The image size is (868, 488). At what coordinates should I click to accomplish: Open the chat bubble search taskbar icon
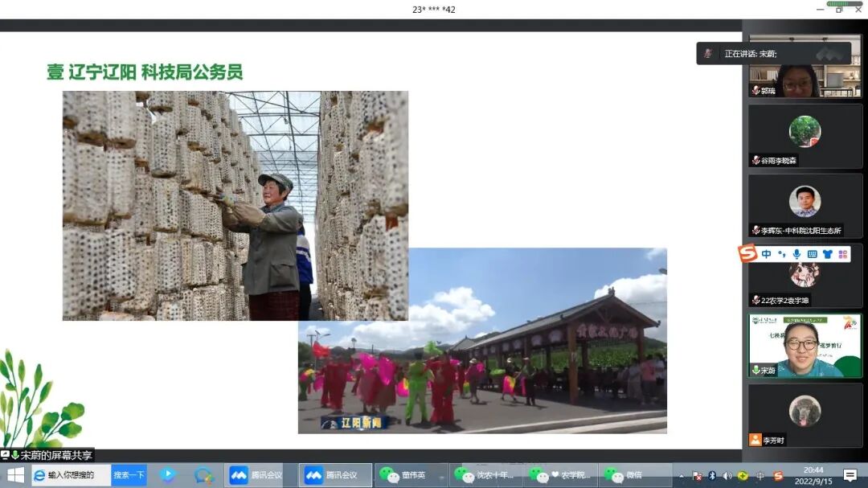[203, 475]
